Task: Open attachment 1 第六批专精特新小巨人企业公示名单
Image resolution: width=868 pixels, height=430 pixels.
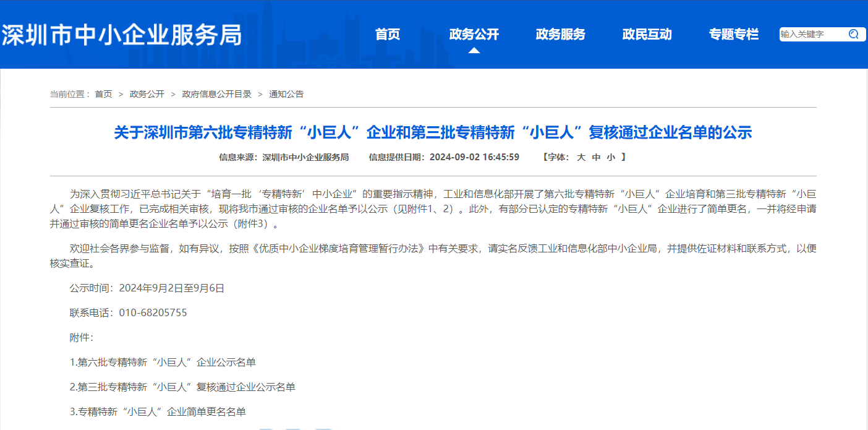Action: click(x=162, y=362)
